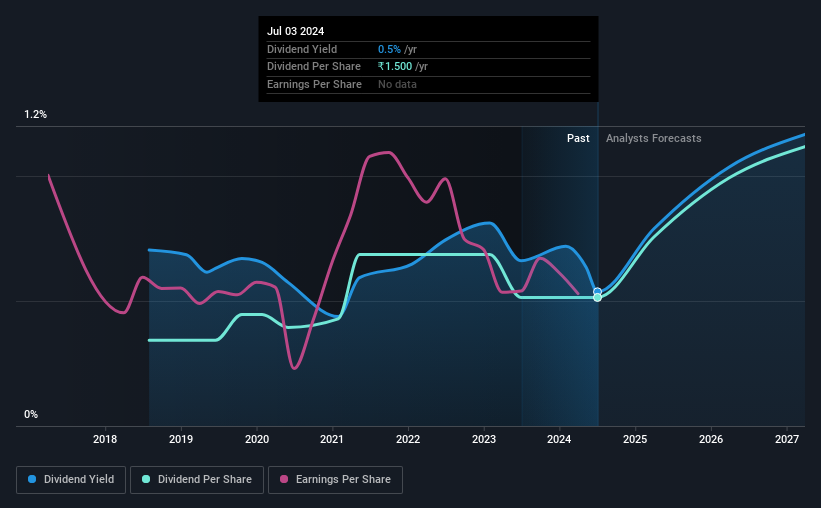Click the No data earnings value in tooltip
The image size is (821, 508).
(397, 84)
